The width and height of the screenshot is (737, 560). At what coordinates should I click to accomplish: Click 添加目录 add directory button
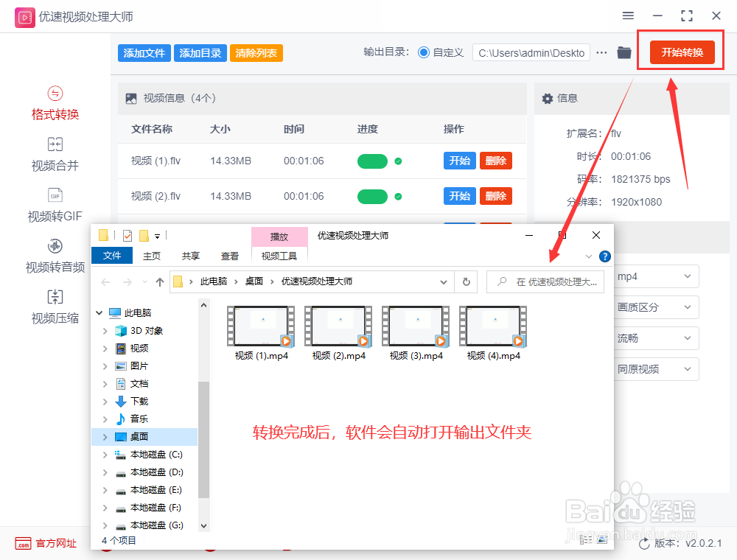coord(200,53)
